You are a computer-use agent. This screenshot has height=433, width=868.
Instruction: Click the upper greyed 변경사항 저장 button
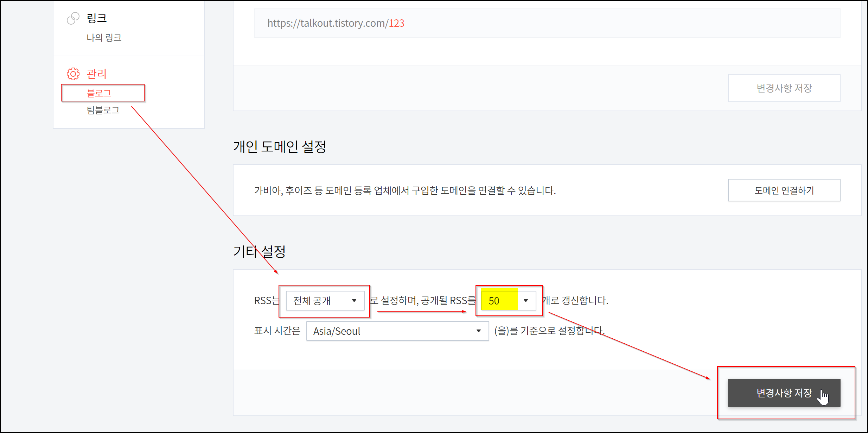tap(784, 88)
